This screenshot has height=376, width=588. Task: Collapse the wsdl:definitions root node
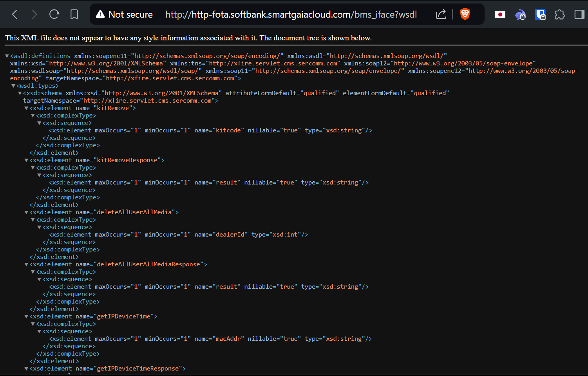[7, 56]
